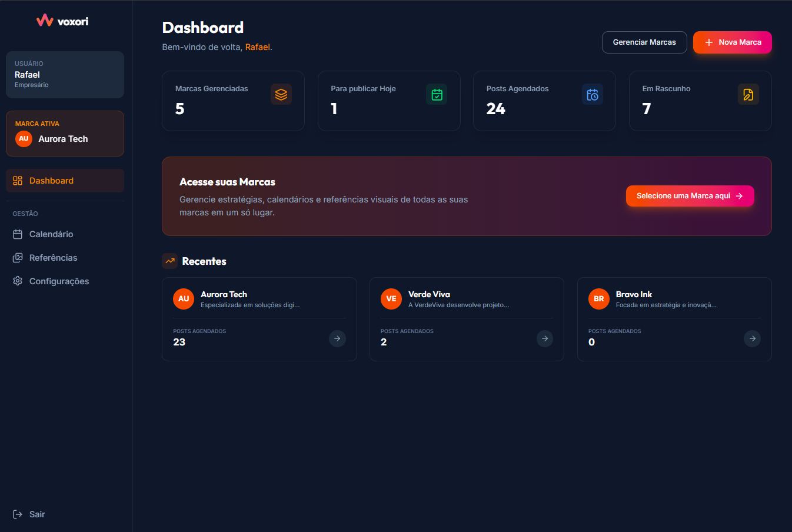Image resolution: width=792 pixels, height=532 pixels.
Task: Click the file-edit icon on Em Rascunho
Action: [x=748, y=94]
